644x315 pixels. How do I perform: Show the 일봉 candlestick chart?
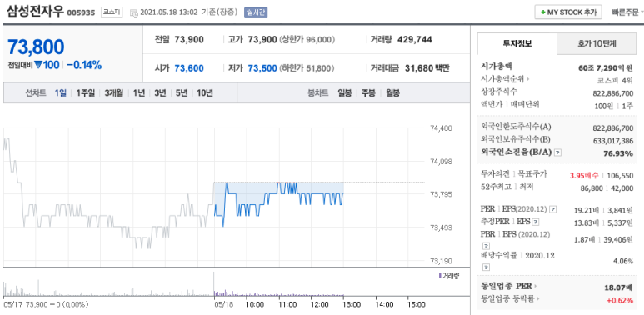[344, 92]
